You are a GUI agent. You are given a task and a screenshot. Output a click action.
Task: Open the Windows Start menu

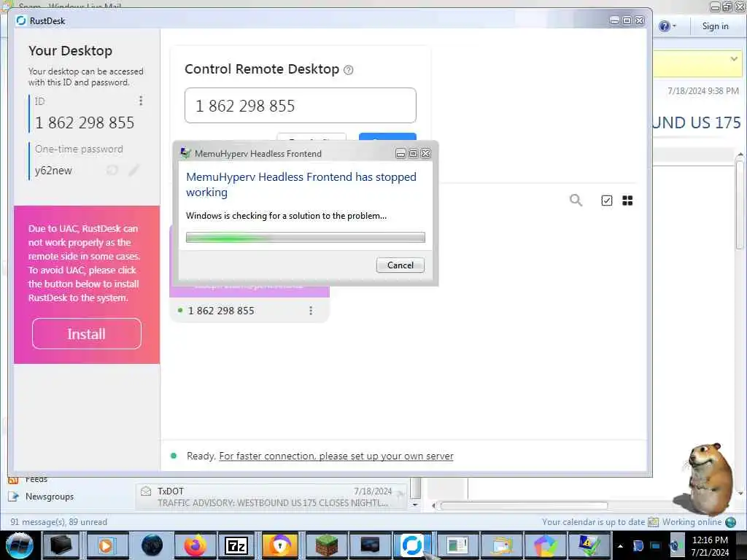coord(20,545)
